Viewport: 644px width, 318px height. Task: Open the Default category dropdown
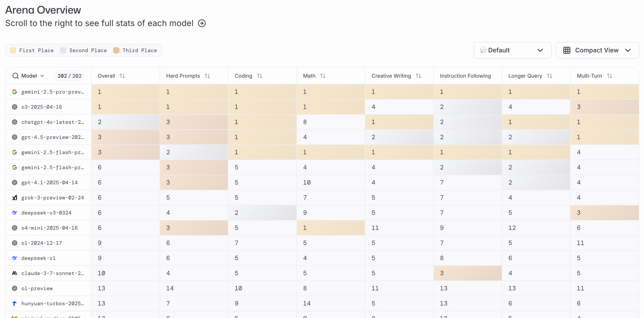pyautogui.click(x=512, y=50)
